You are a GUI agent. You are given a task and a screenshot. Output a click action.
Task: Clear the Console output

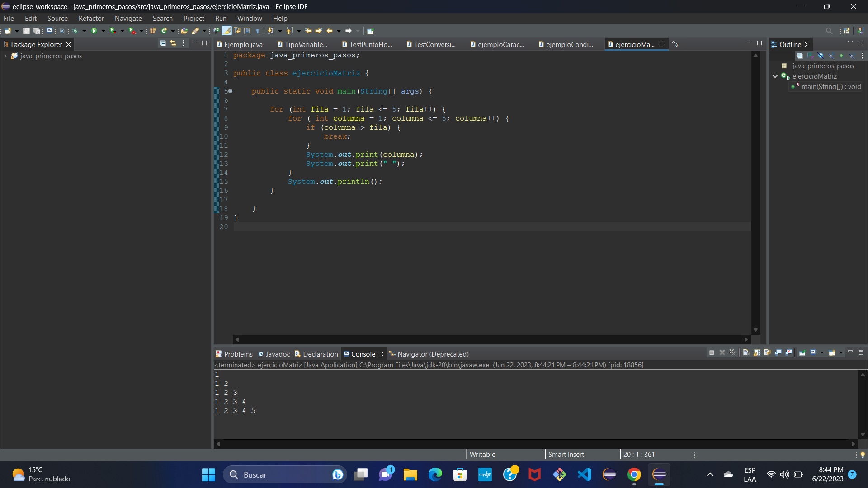[x=746, y=352]
